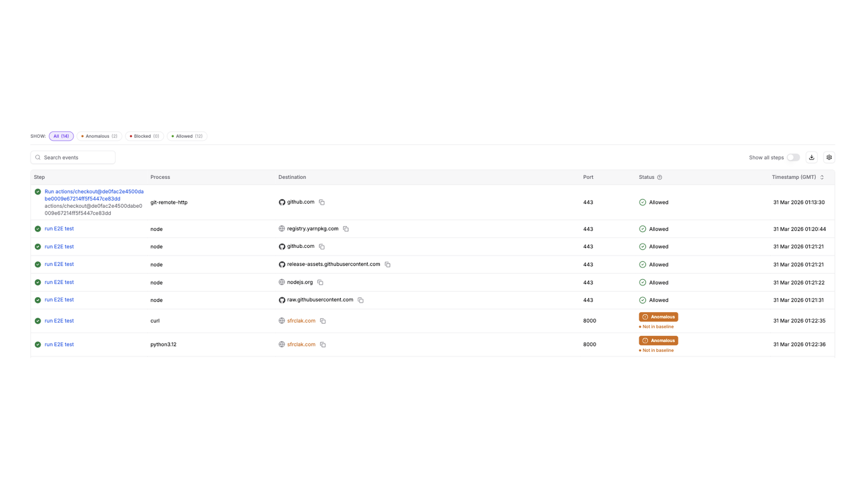Click globe icon in curl row
This screenshot has width=868, height=488.
tap(282, 321)
